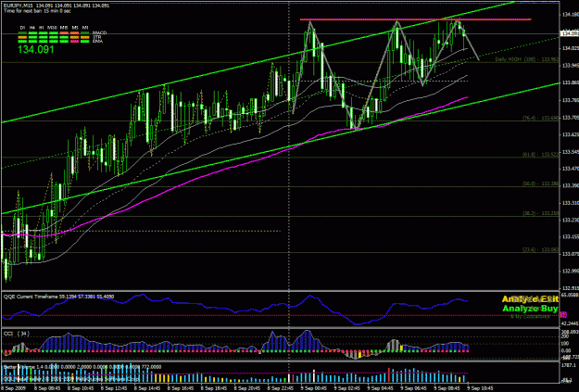Click the STR row label
The width and height of the screenshot is (579, 392).
tap(96, 37)
